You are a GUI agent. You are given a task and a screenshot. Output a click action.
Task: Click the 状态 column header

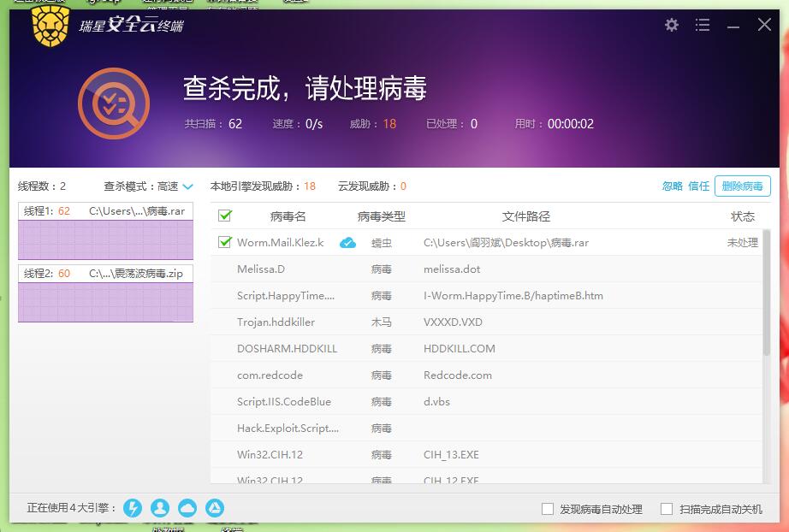pos(743,216)
